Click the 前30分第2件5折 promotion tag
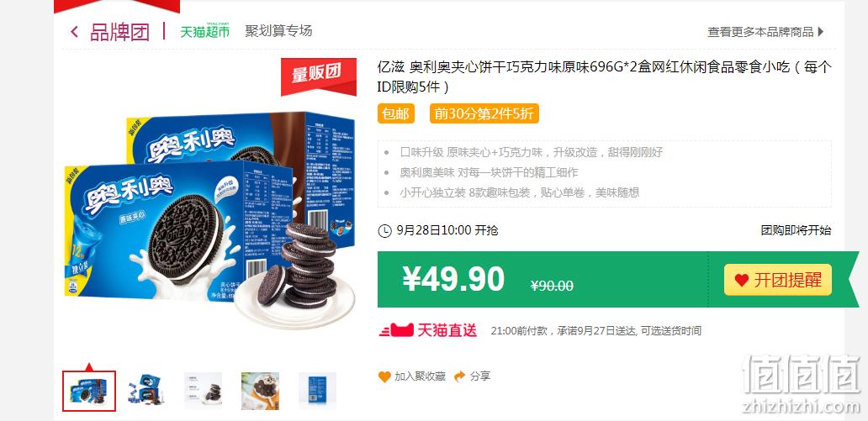 click(x=484, y=114)
